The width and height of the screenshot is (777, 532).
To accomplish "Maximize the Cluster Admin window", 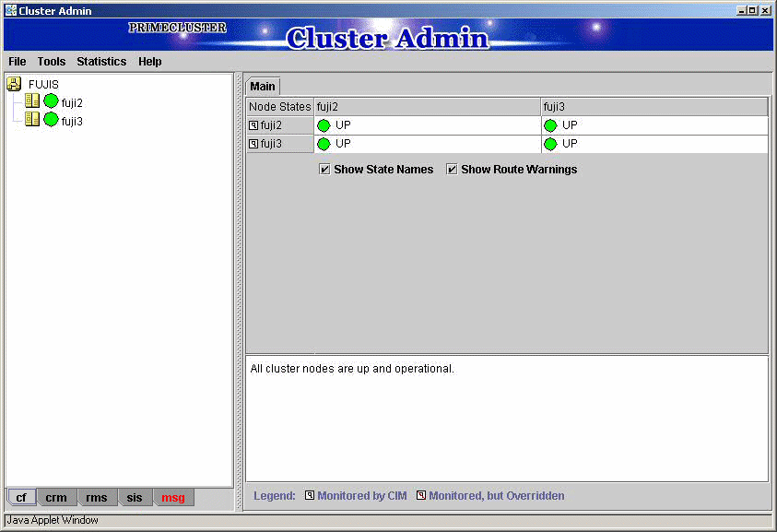I will [x=752, y=10].
